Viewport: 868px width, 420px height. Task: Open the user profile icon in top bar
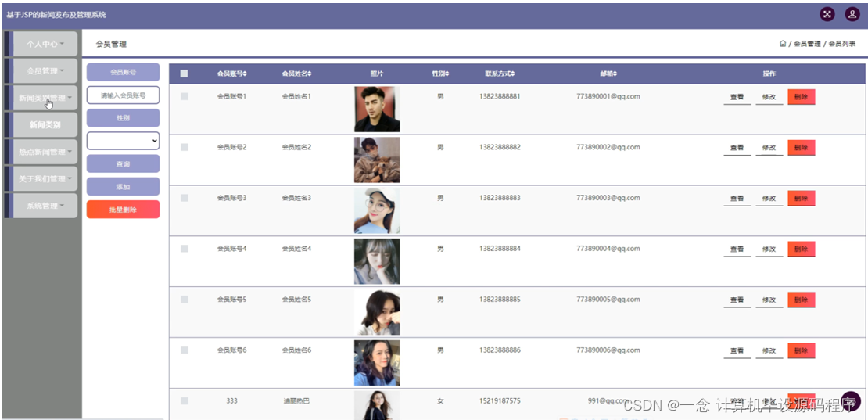coord(852,14)
